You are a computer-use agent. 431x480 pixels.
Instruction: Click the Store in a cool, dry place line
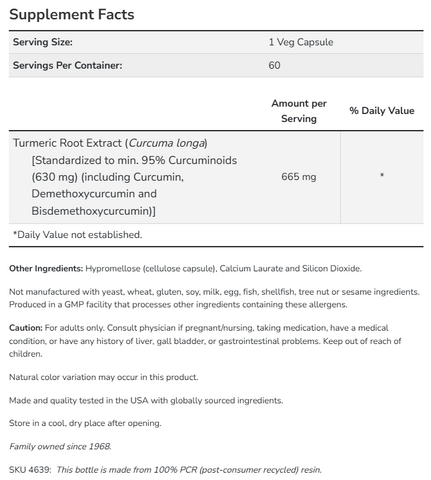(x=85, y=423)
